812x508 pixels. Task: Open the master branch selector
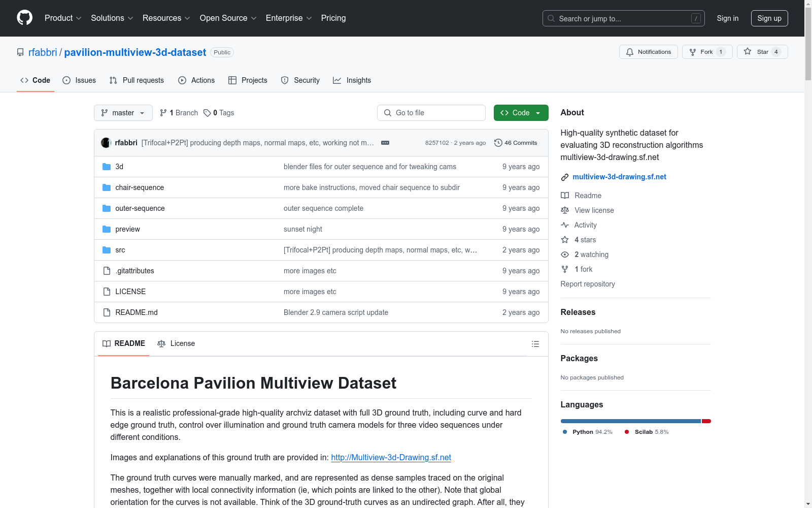pos(123,113)
